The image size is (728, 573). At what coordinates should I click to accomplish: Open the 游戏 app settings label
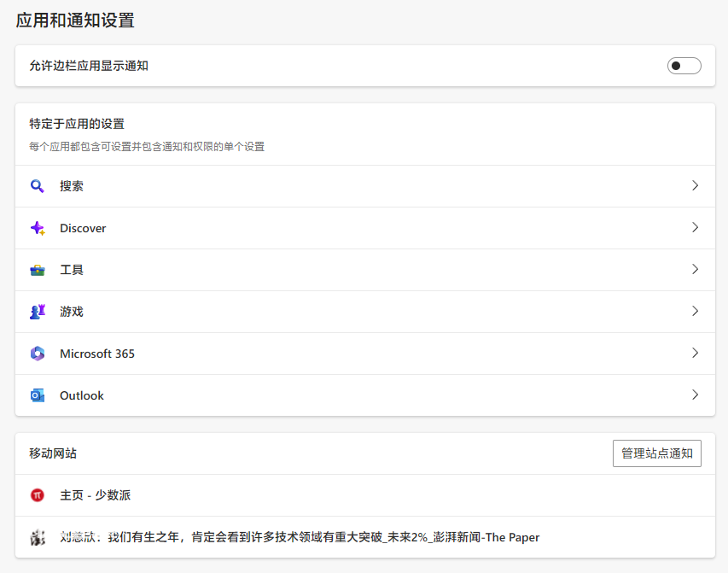(x=72, y=312)
